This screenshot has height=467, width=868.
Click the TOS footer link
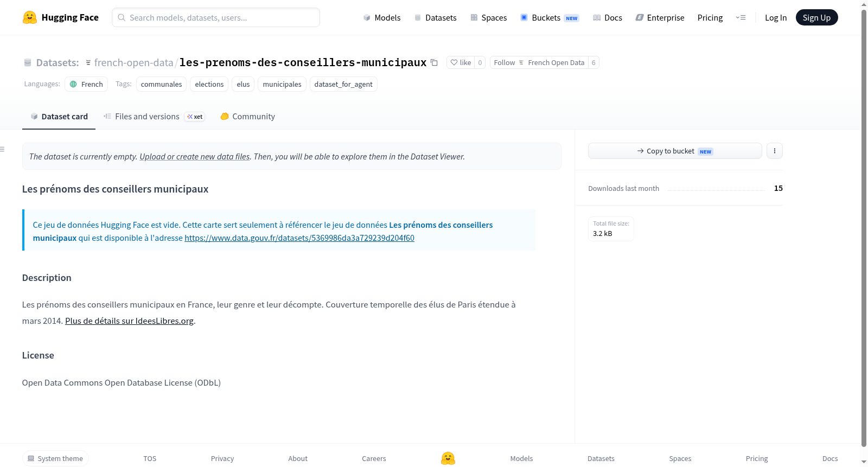pos(150,458)
